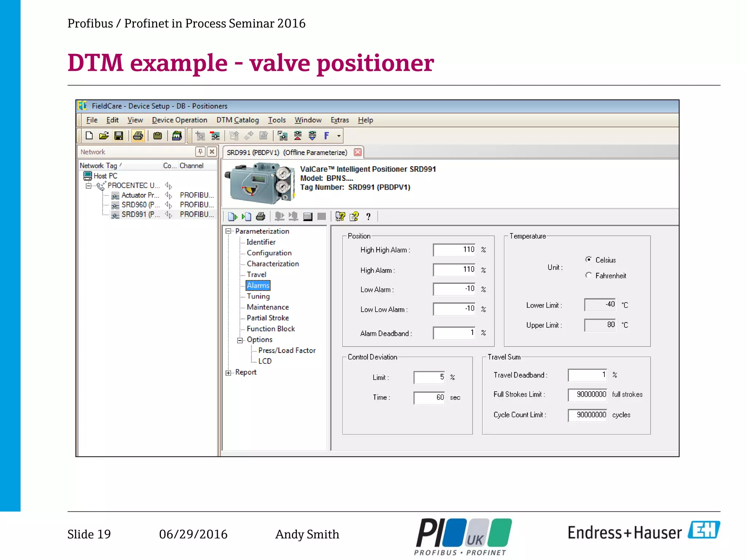Viewport: 747px width, 560px height.
Task: Click the briefcase toolbar icon
Action: tap(158, 136)
